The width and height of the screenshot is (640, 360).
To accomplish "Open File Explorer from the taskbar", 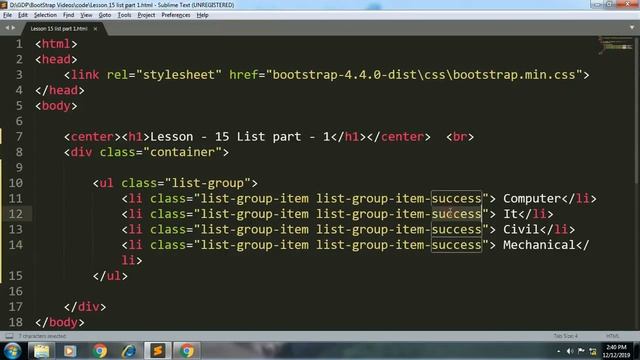I will tap(41, 351).
